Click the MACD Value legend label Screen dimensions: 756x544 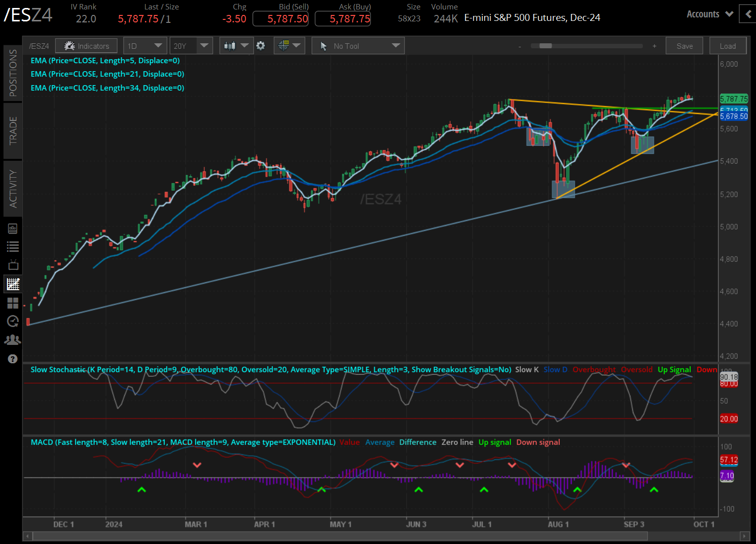coord(350,442)
